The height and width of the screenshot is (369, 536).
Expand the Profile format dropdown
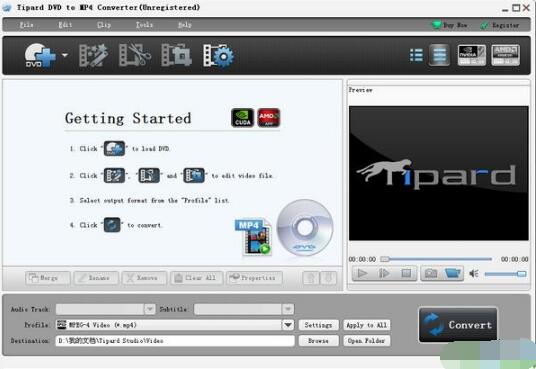(x=288, y=325)
